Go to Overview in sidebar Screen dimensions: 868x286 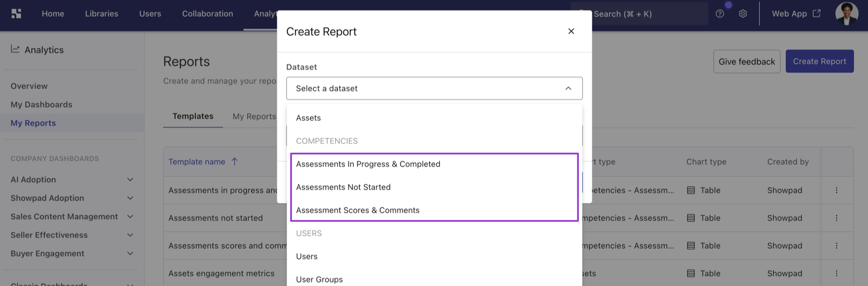(29, 86)
